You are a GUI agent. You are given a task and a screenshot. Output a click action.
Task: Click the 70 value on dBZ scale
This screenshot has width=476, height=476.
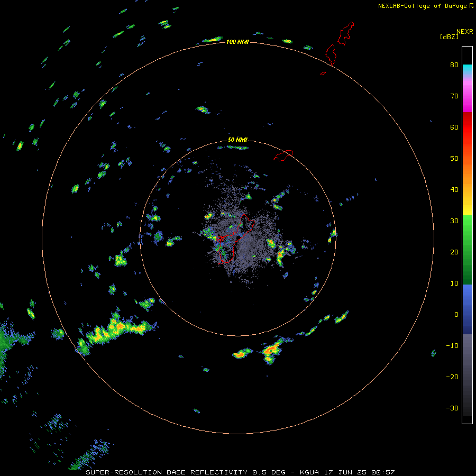coord(454,96)
